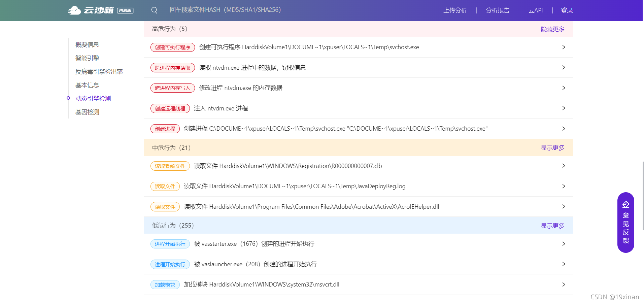Open the 分析报告 menu item
644x303 pixels.
pyautogui.click(x=498, y=10)
